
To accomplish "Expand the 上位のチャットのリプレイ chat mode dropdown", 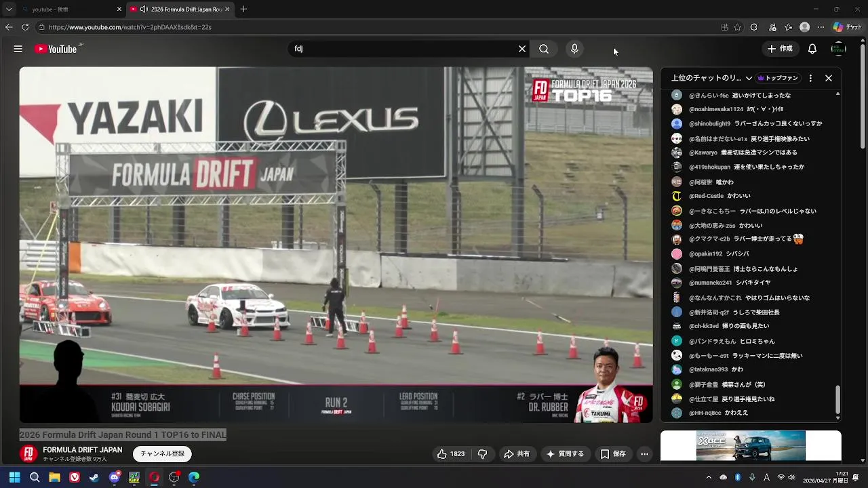I will tap(711, 78).
